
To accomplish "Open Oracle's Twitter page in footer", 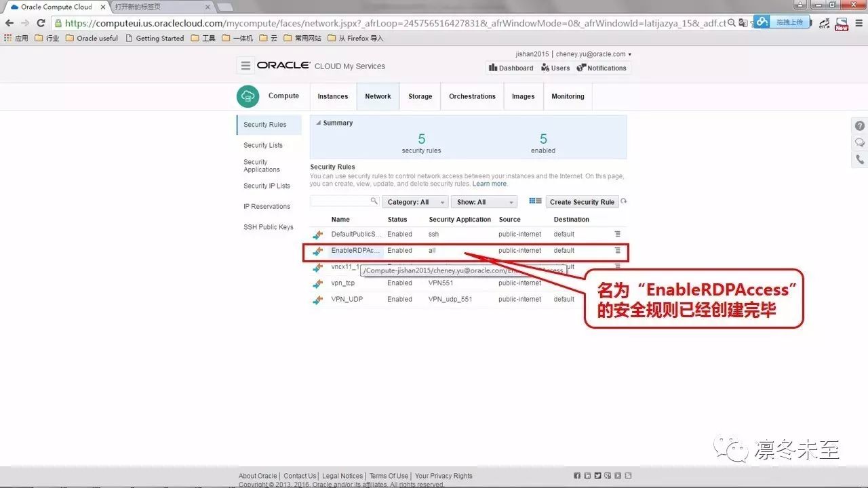I will (597, 476).
